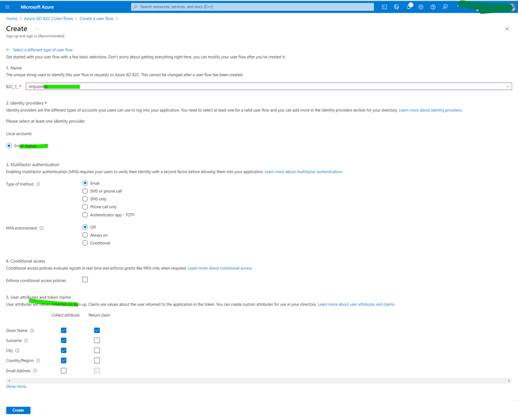Viewport: 518px width, 420px height.
Task: Open Directories and subscriptions filter icon
Action: pyautogui.click(x=396, y=7)
